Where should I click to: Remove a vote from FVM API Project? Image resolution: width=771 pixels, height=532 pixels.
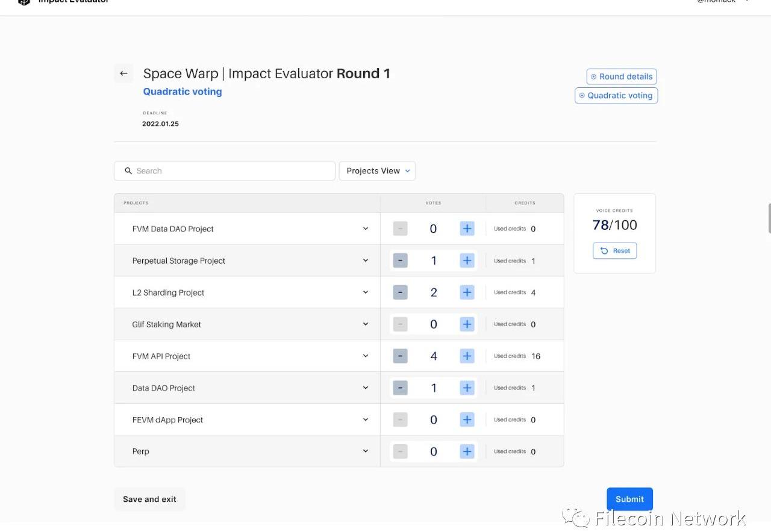click(x=400, y=356)
